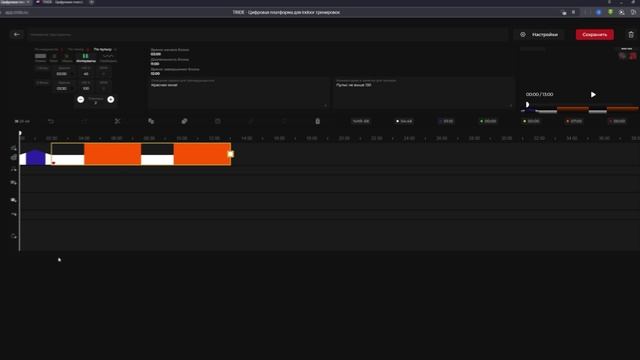The height and width of the screenshot is (360, 640).
Task: Select the zone chip with green dot
Action: pos(488,121)
